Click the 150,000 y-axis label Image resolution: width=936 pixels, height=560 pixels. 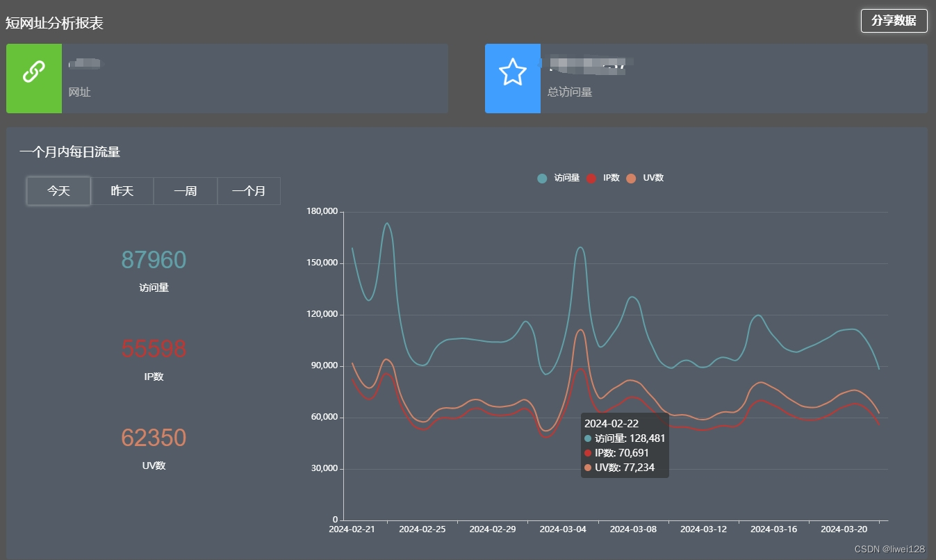pyautogui.click(x=322, y=263)
